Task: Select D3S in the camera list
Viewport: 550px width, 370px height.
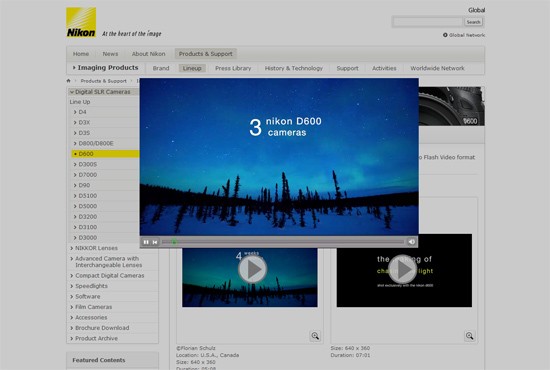Action: coord(84,133)
